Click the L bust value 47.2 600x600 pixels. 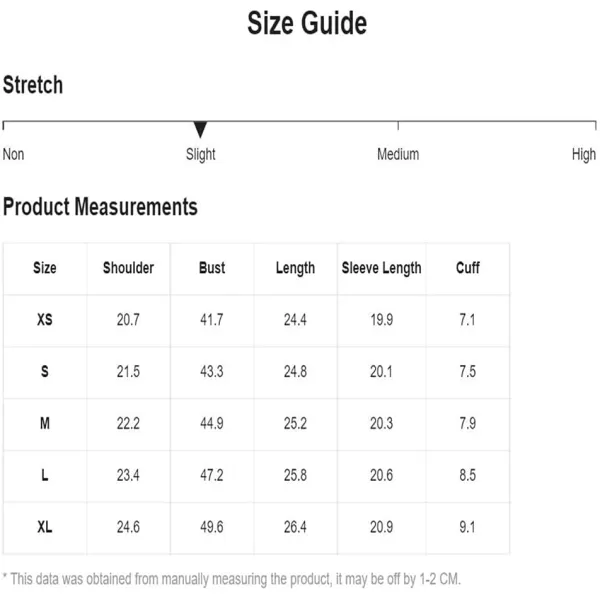click(212, 475)
